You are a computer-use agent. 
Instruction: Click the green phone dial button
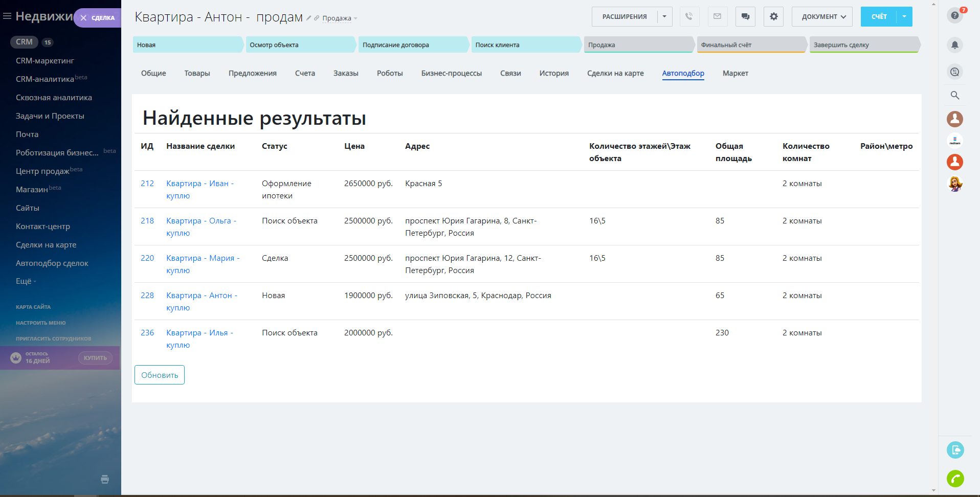click(955, 479)
